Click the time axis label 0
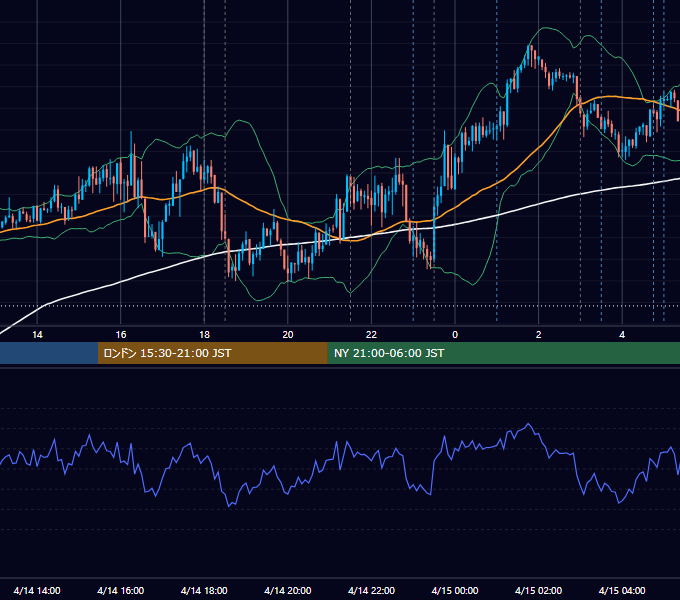680x600 pixels. [x=455, y=335]
